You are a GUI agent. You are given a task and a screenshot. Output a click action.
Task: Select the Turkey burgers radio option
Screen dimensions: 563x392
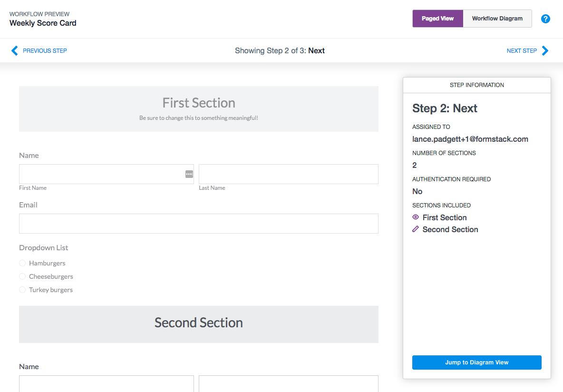tap(22, 290)
